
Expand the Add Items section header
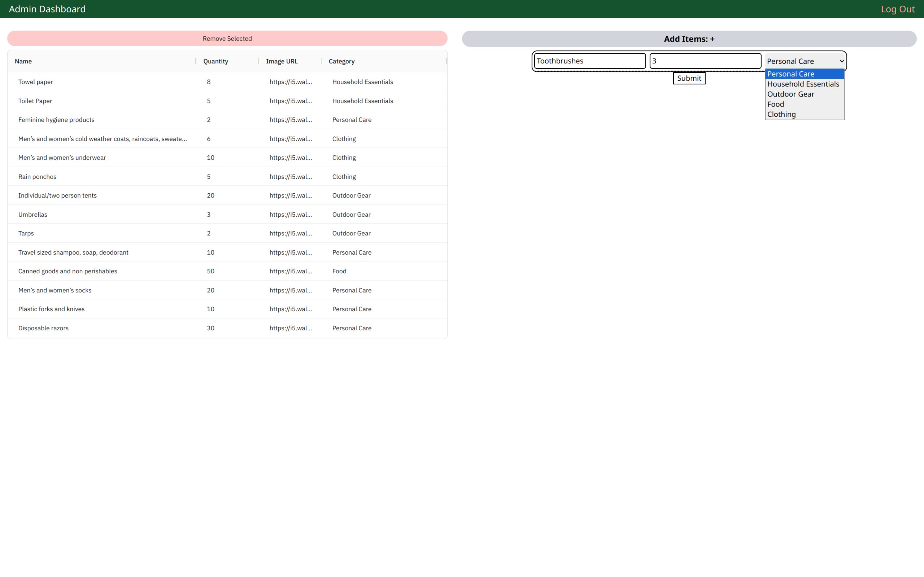click(689, 39)
